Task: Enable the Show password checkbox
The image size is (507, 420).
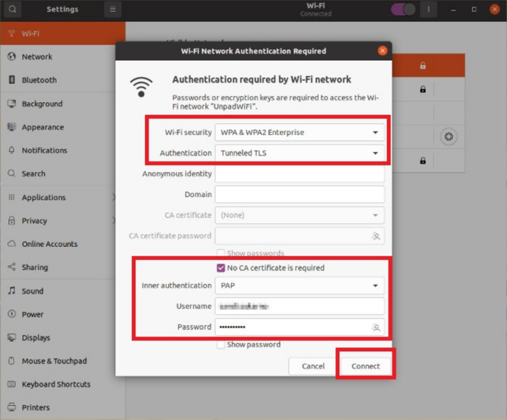Action: point(221,344)
